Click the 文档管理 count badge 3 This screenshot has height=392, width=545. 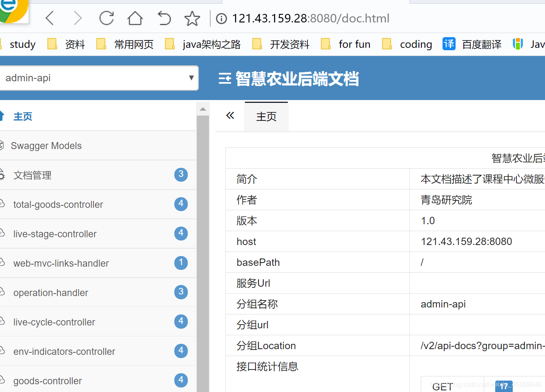tap(181, 175)
